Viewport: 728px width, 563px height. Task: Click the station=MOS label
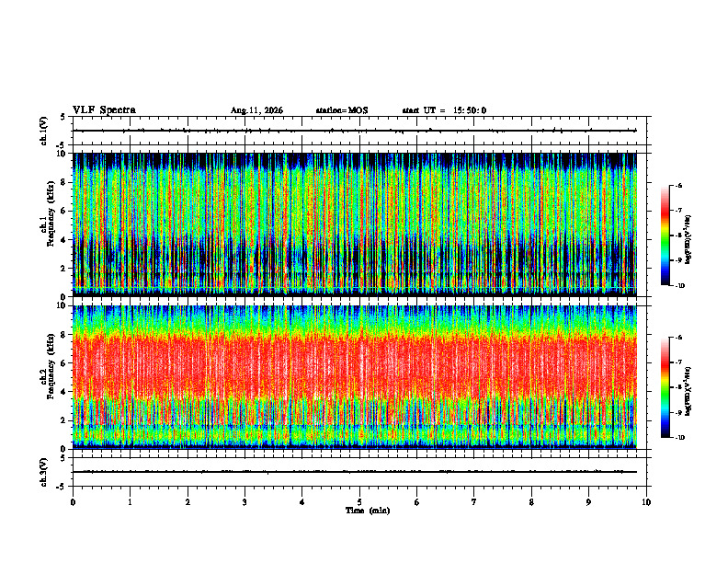342,110
